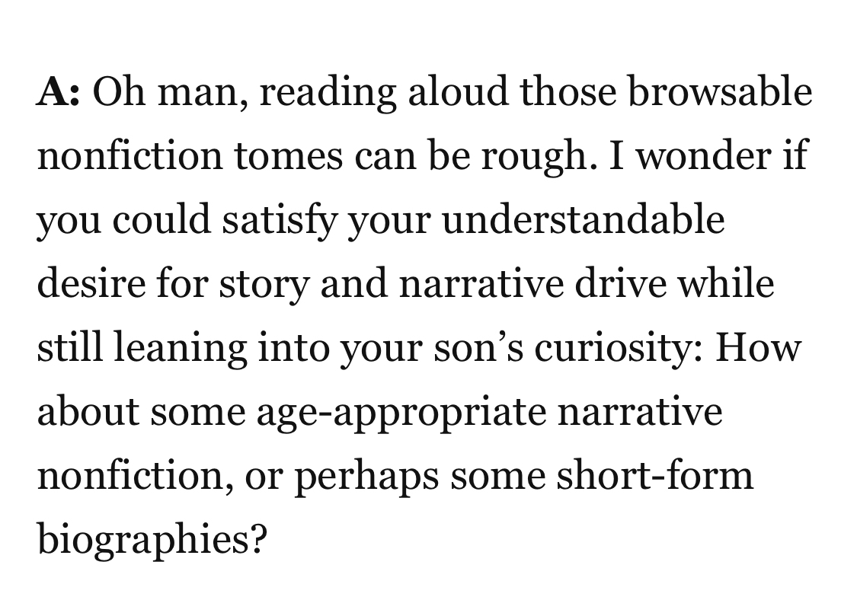Image resolution: width=857 pixels, height=616 pixels.
Task: Click the phrase "age-appropriate"
Action: pyautogui.click(x=402, y=413)
